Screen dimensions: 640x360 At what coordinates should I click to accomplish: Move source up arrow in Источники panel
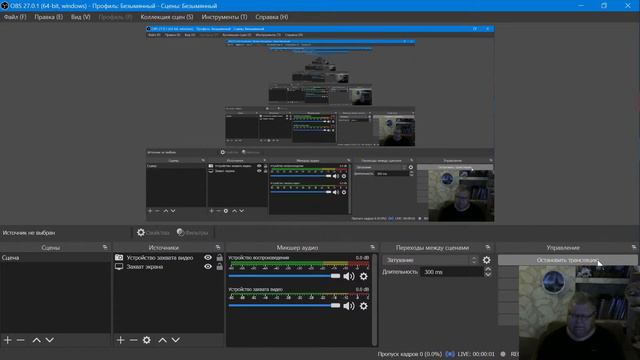click(x=162, y=340)
